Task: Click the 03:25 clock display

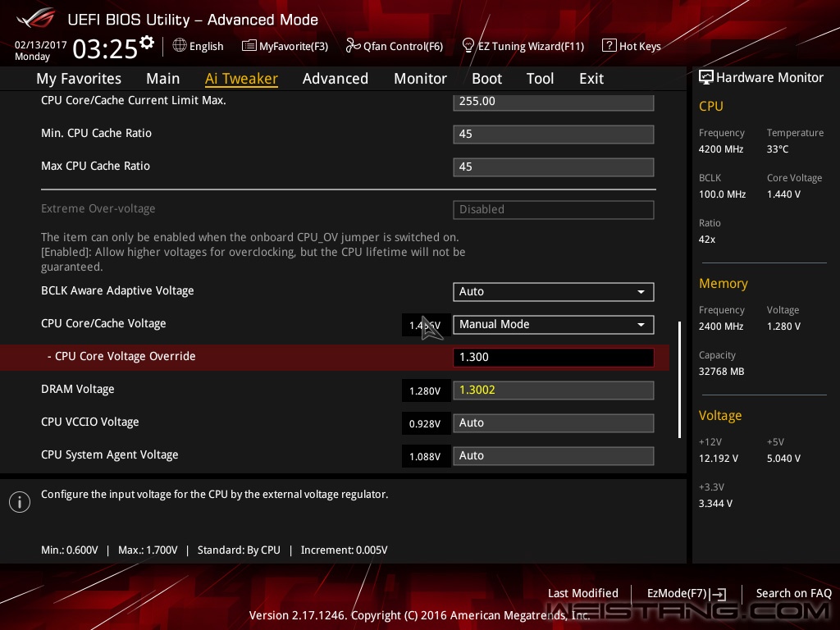Action: coord(105,48)
